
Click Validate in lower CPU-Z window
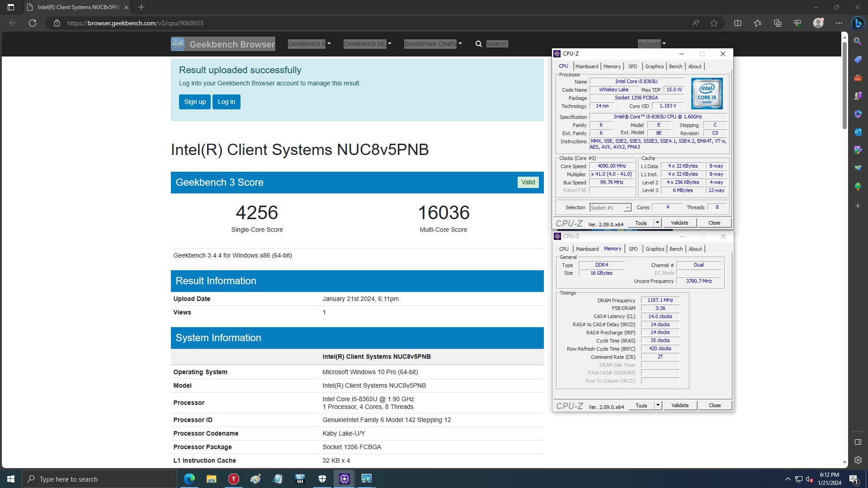click(x=680, y=405)
